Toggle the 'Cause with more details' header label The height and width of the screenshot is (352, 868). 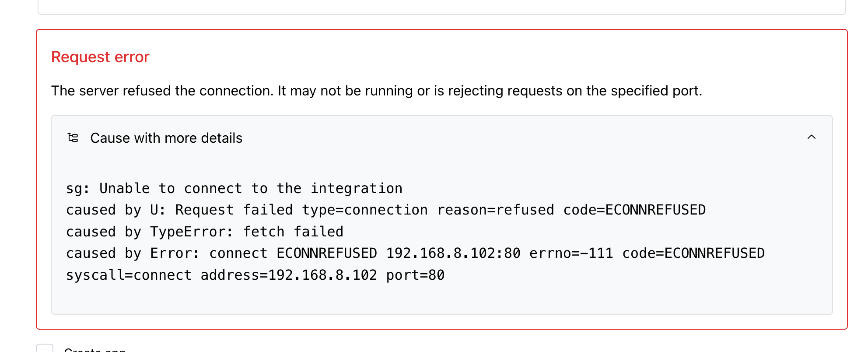(x=166, y=138)
